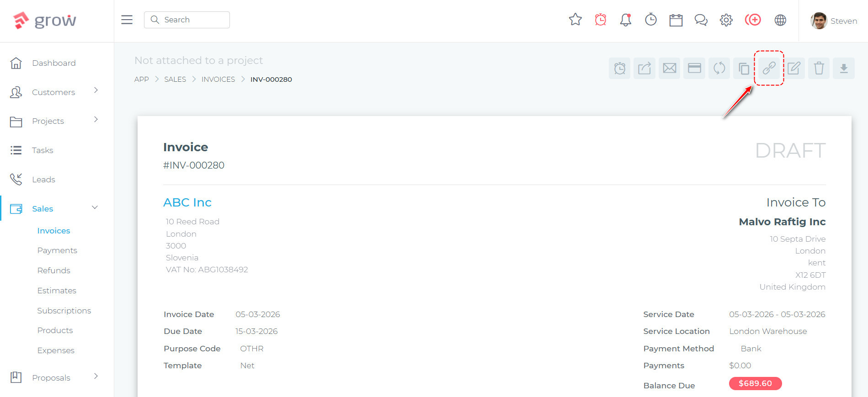Click the London Warehouse service location text
Screen dimensions: 868x397
coord(768,331)
